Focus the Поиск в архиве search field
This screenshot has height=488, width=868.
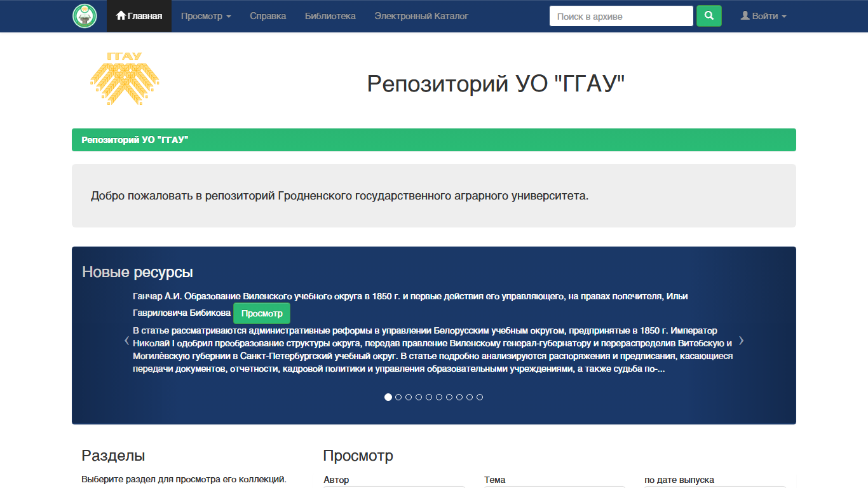tap(621, 16)
